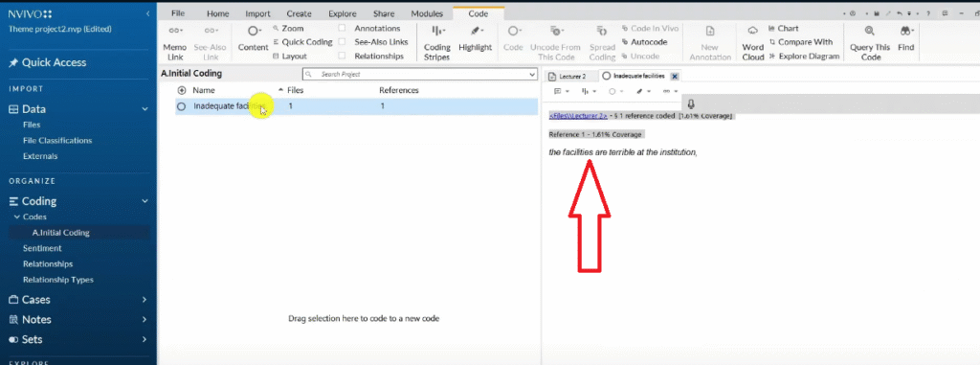The width and height of the screenshot is (980, 365).
Task: Click Chart in the ribbon
Action: tap(784, 28)
